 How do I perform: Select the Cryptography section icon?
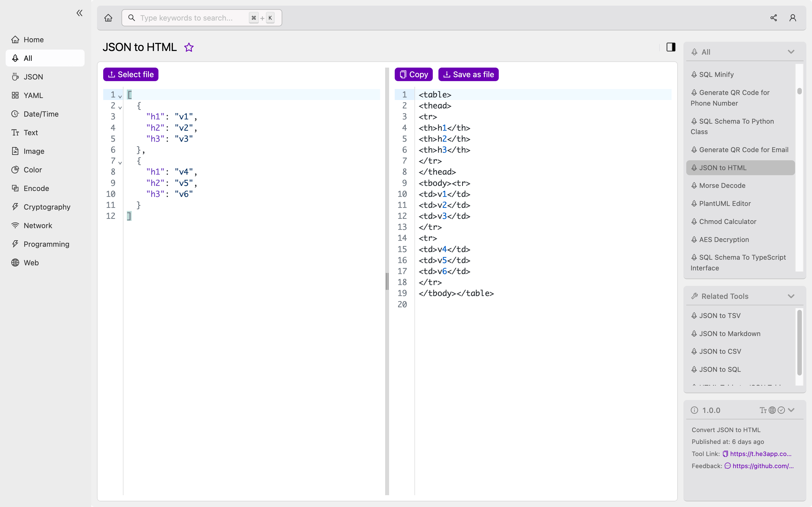coord(15,207)
